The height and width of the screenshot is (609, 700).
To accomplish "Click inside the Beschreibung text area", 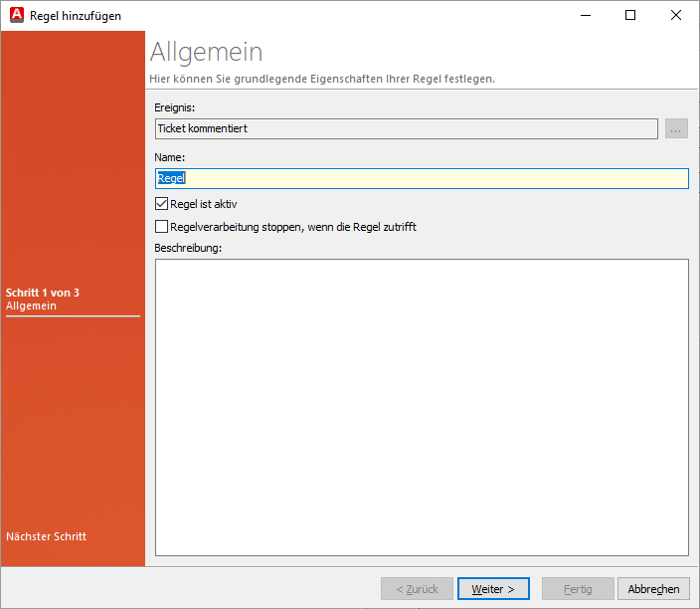I will [x=422, y=406].
